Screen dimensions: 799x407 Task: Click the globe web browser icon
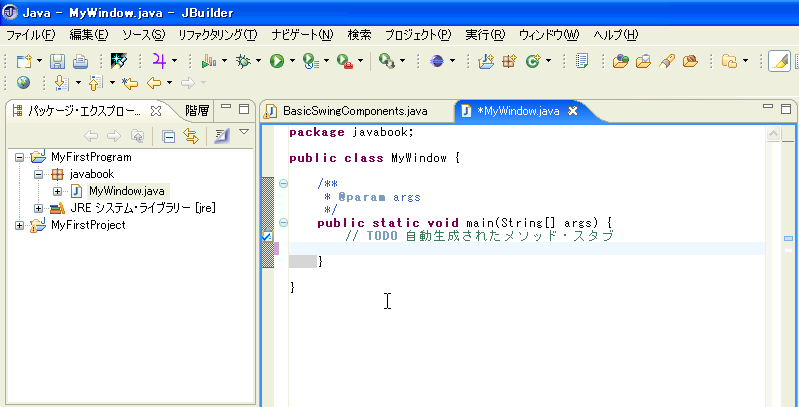[23, 83]
